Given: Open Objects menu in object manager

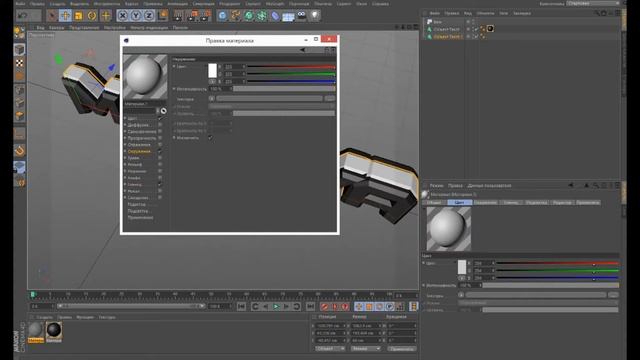Looking at the screenshot, I should [x=485, y=13].
